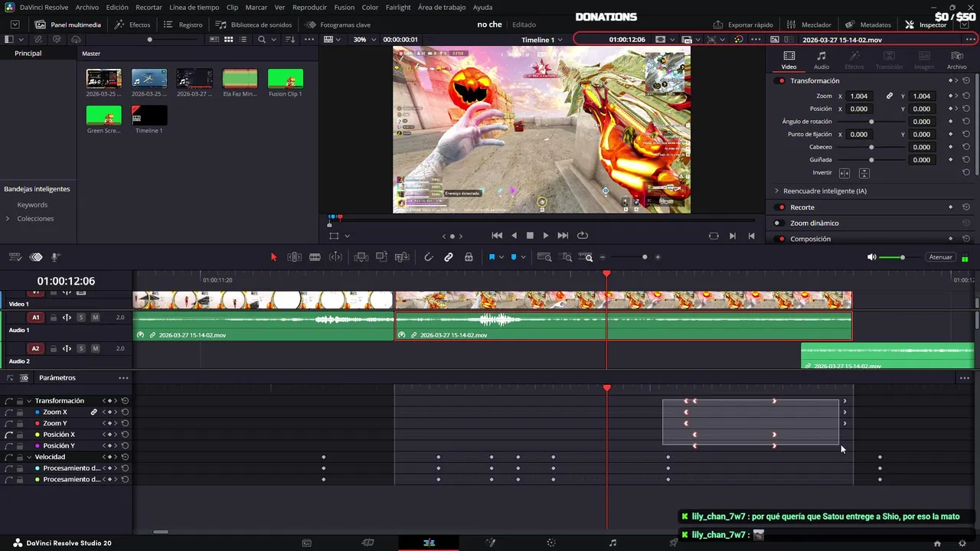This screenshot has height=551, width=980.
Task: Click the Full Extent Zoom icon
Action: click(544, 257)
